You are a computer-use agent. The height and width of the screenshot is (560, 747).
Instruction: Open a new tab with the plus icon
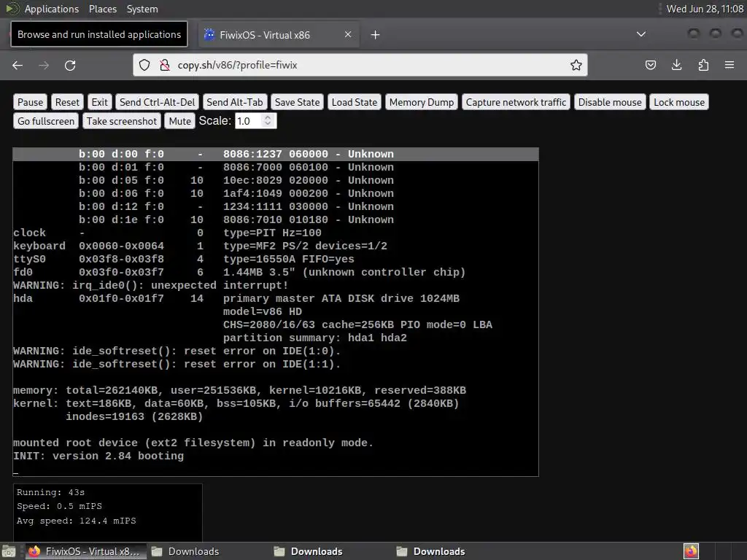(x=376, y=35)
